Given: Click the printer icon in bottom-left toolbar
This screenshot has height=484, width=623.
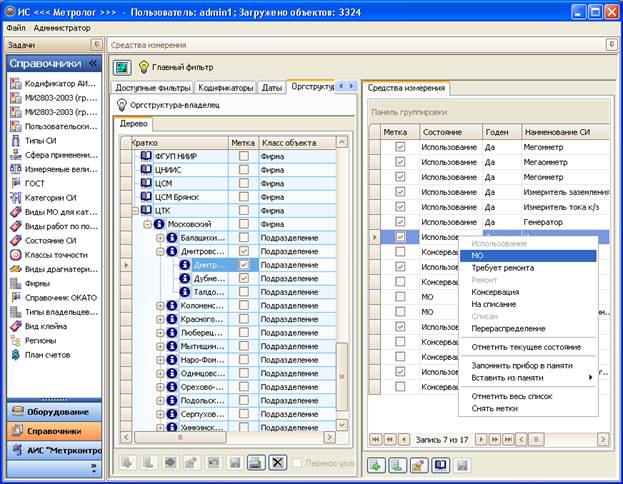Looking at the screenshot, I should click(255, 463).
